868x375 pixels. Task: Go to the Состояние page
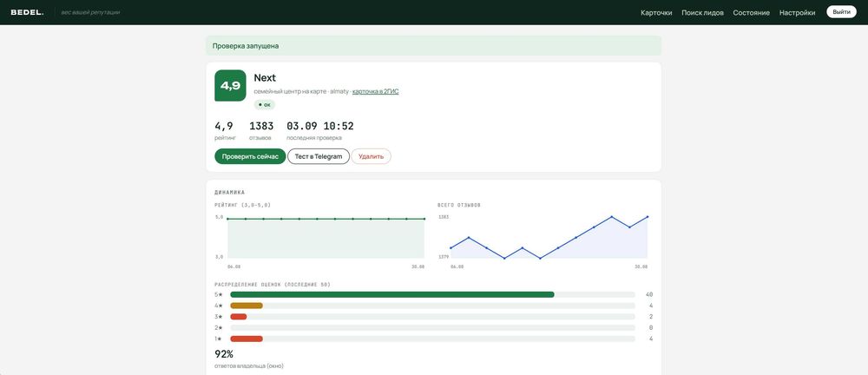click(751, 13)
